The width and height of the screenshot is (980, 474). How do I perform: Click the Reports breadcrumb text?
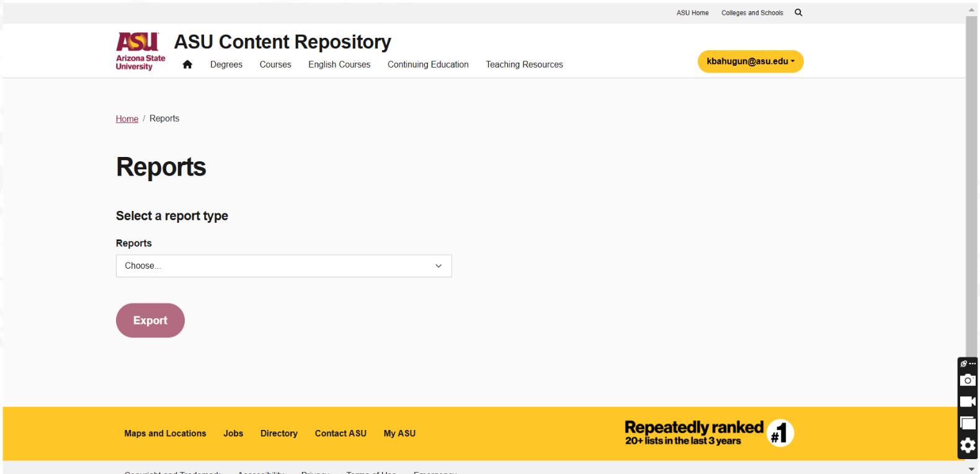164,118
